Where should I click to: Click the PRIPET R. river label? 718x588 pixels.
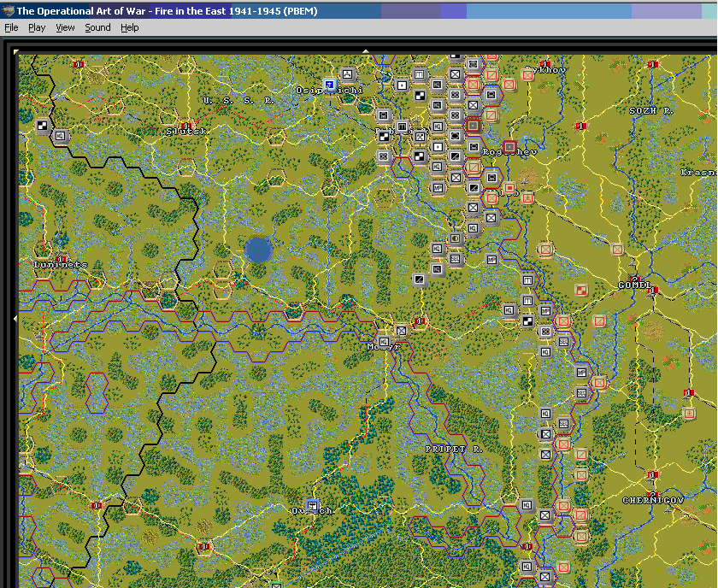point(453,449)
